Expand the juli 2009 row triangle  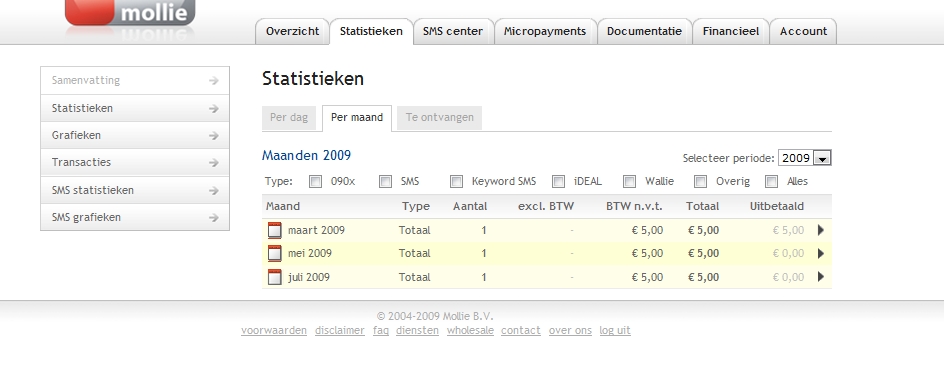821,277
